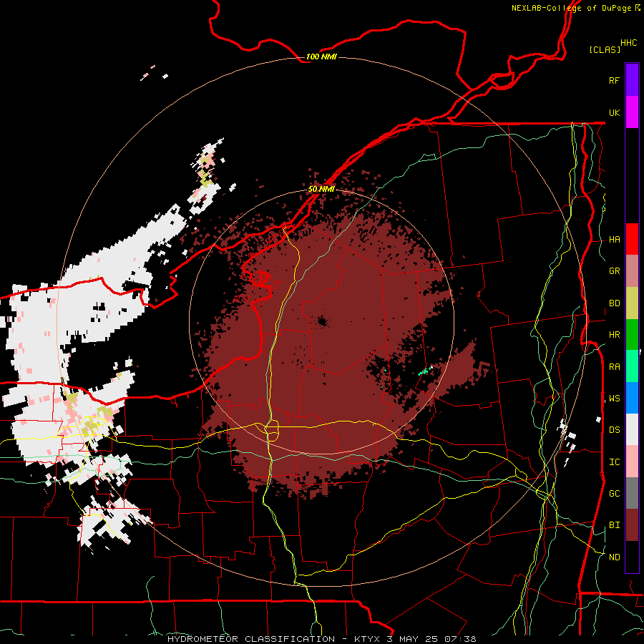
Task: Click the RA legend label
Action: pos(614,366)
